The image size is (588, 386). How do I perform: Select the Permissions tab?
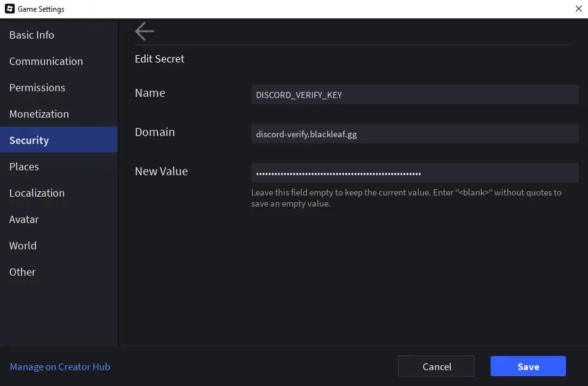point(37,88)
